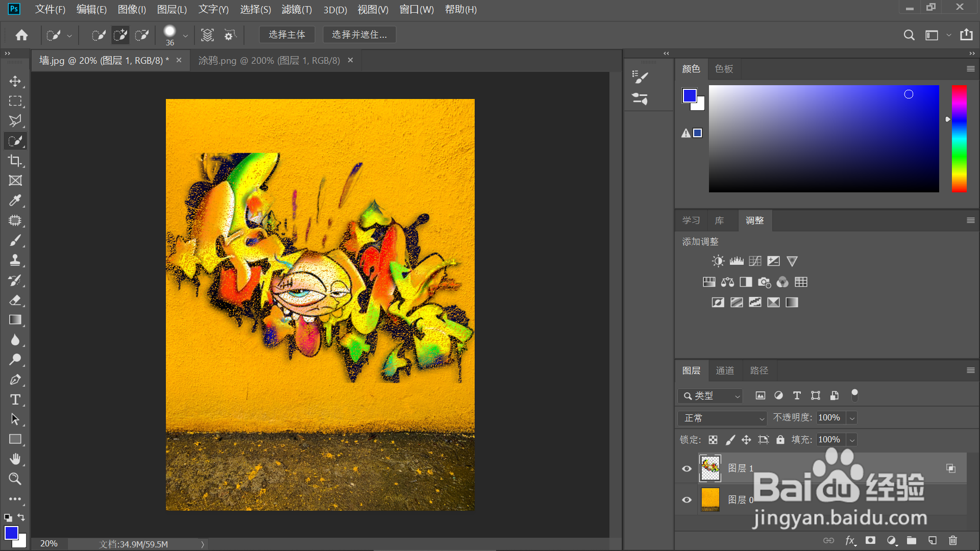Switch to the 通道 tab
980x551 pixels.
(x=725, y=370)
